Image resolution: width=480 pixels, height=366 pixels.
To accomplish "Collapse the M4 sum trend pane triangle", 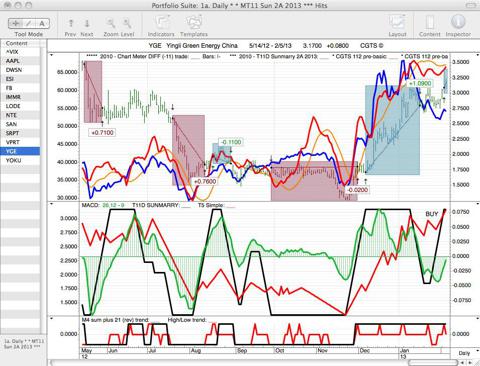I will (x=51, y=318).
